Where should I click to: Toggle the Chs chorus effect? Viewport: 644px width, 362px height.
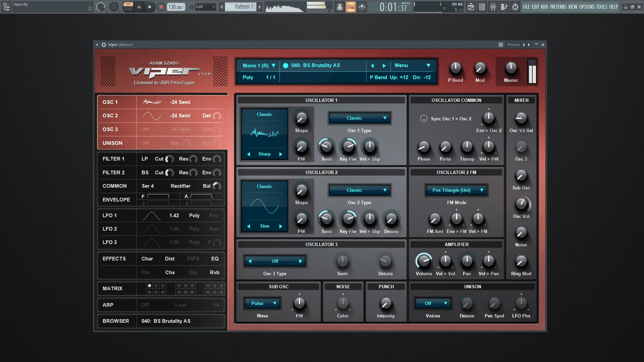tap(170, 273)
